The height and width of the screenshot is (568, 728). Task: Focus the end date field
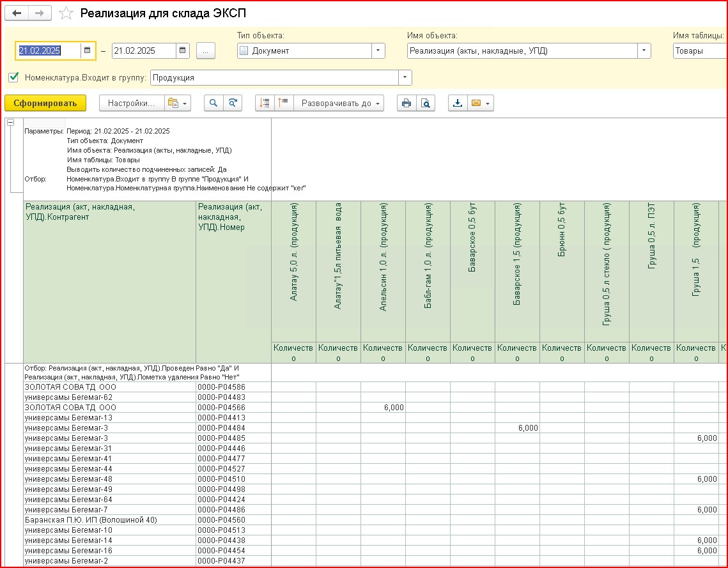(144, 50)
